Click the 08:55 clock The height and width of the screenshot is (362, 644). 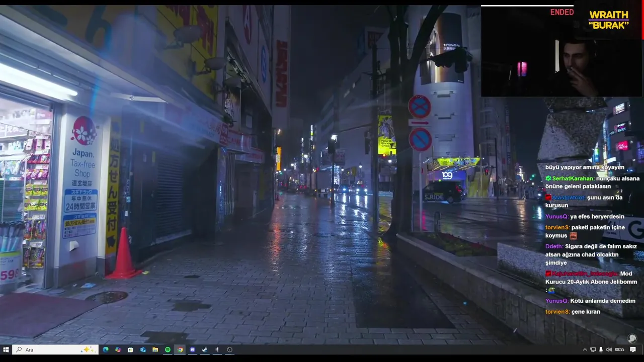pyautogui.click(x=619, y=349)
